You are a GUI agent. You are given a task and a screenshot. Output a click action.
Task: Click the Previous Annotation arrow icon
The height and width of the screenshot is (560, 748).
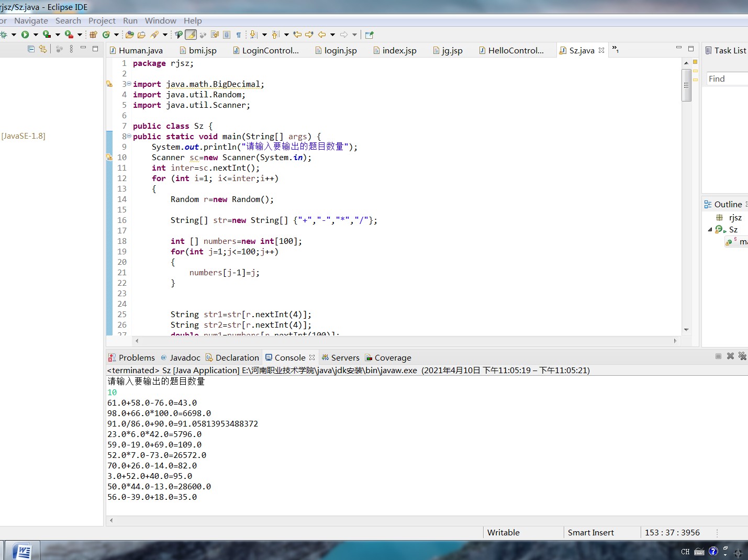(276, 35)
